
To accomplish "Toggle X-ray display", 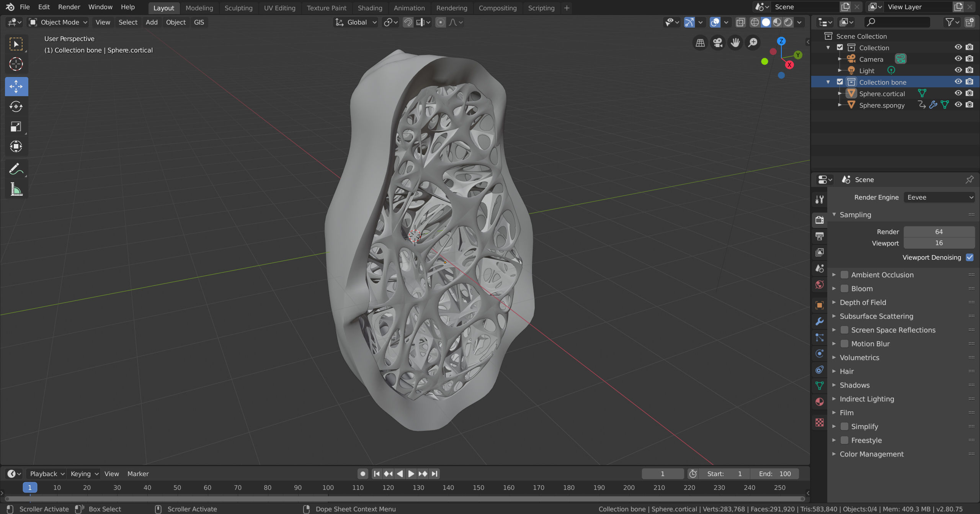I will tap(741, 22).
